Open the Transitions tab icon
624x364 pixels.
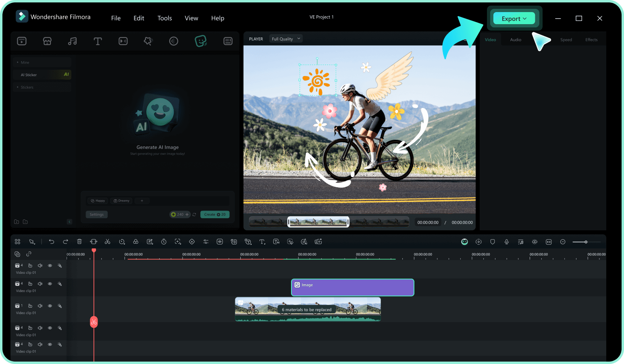tap(123, 41)
